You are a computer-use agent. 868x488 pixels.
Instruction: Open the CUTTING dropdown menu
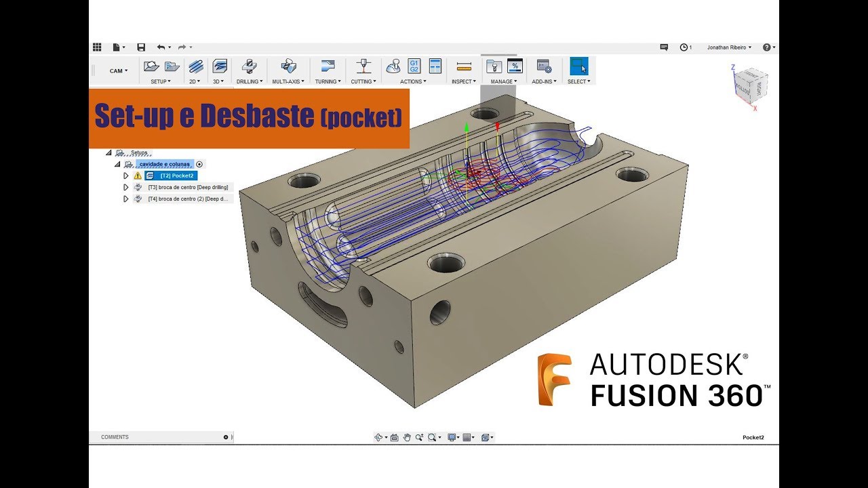(x=364, y=81)
